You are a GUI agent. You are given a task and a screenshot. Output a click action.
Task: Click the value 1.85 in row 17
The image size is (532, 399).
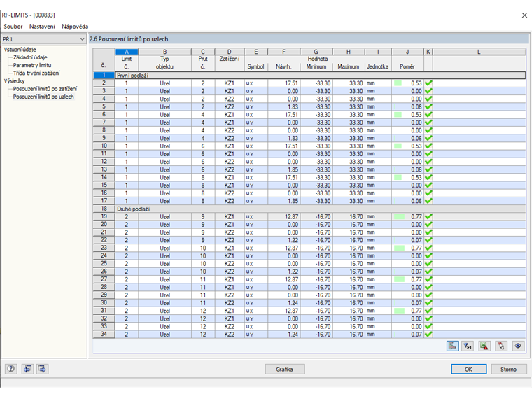click(x=293, y=201)
